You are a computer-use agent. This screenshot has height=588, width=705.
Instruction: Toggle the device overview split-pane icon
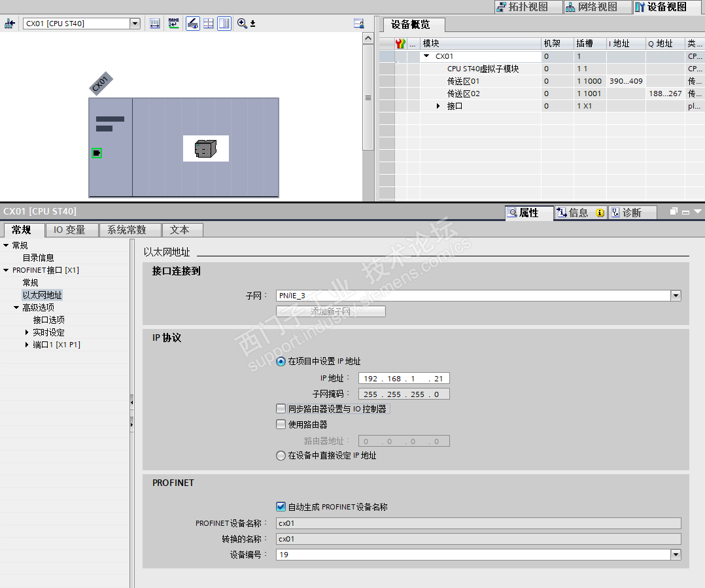click(224, 24)
